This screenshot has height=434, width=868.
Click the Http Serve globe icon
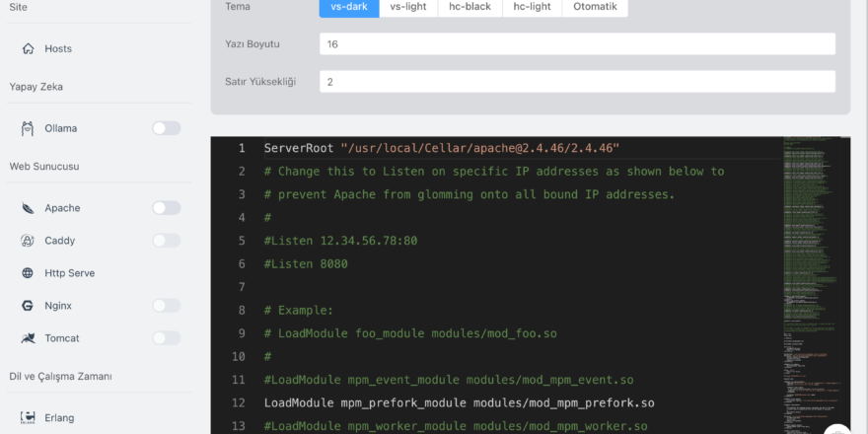coord(28,273)
